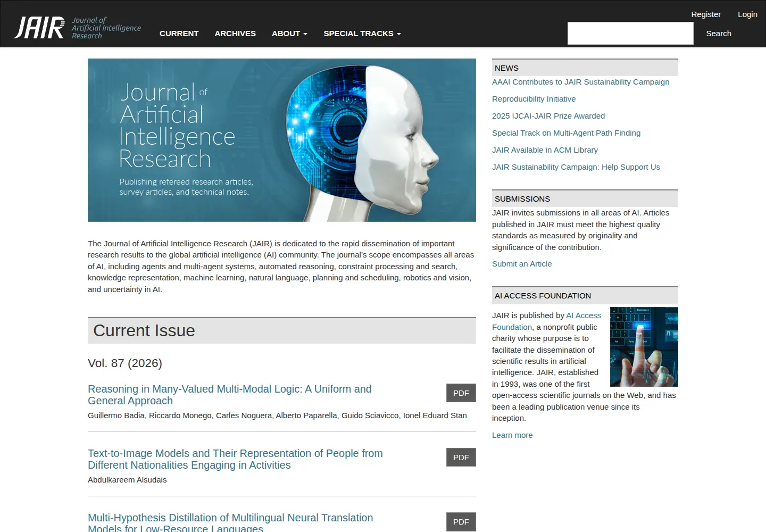Screen dimensions: 766x532
Task: Open Special Track on Multi-Agent Path Finding
Action: (x=566, y=133)
